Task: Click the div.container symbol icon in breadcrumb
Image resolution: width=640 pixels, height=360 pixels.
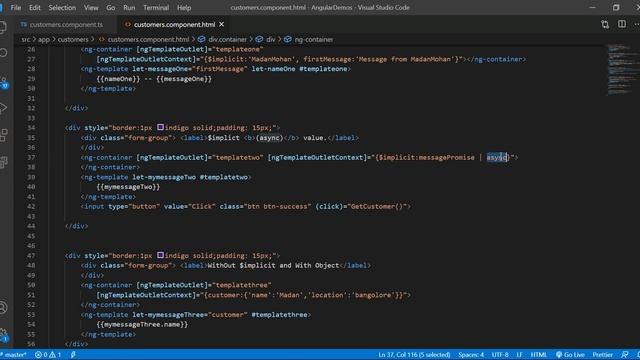Action: pyautogui.click(x=202, y=40)
